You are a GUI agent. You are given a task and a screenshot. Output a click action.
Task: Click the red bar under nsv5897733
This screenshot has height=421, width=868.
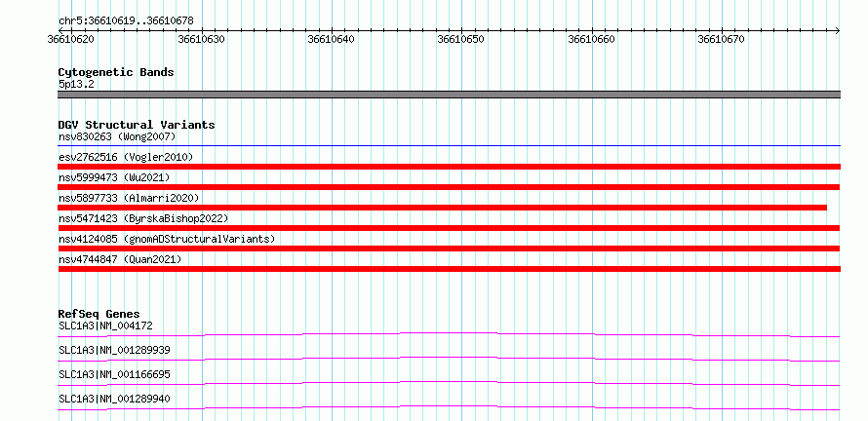[443, 208]
